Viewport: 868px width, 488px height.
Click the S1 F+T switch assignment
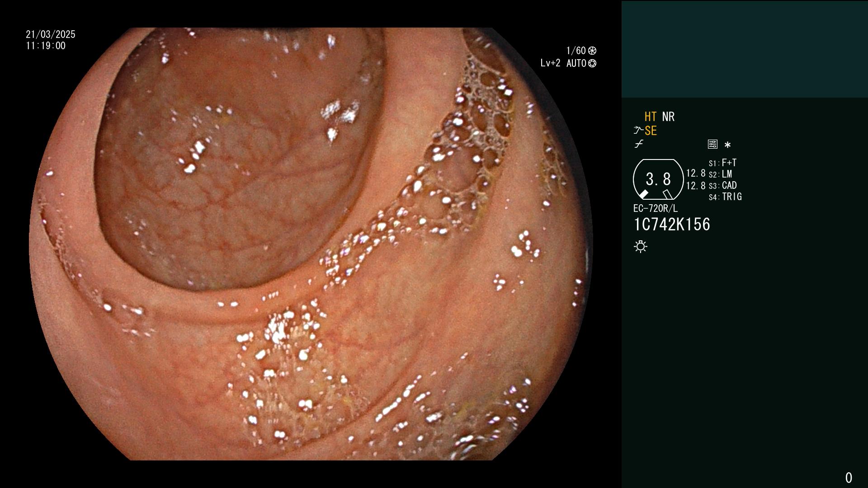click(722, 163)
